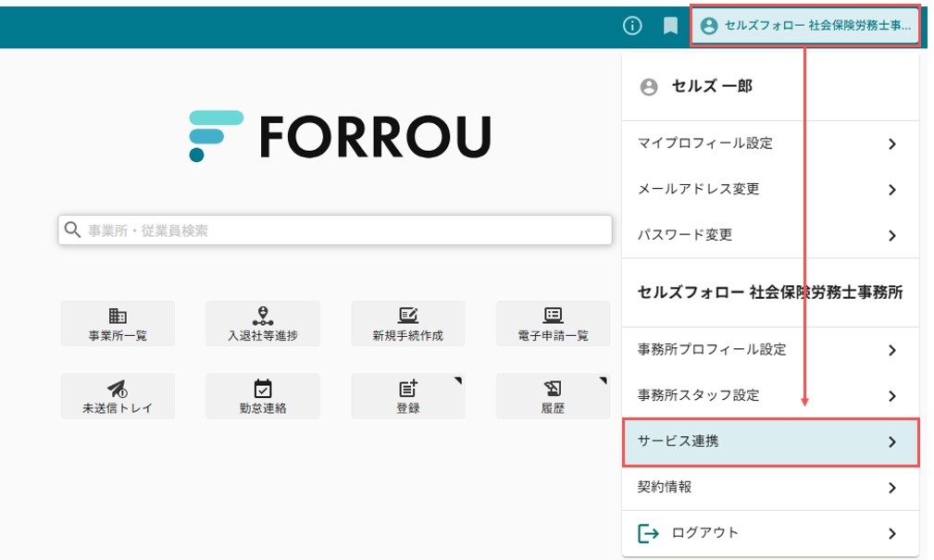The height and width of the screenshot is (560, 934).
Task: Open the information circle icon
Action: [632, 26]
